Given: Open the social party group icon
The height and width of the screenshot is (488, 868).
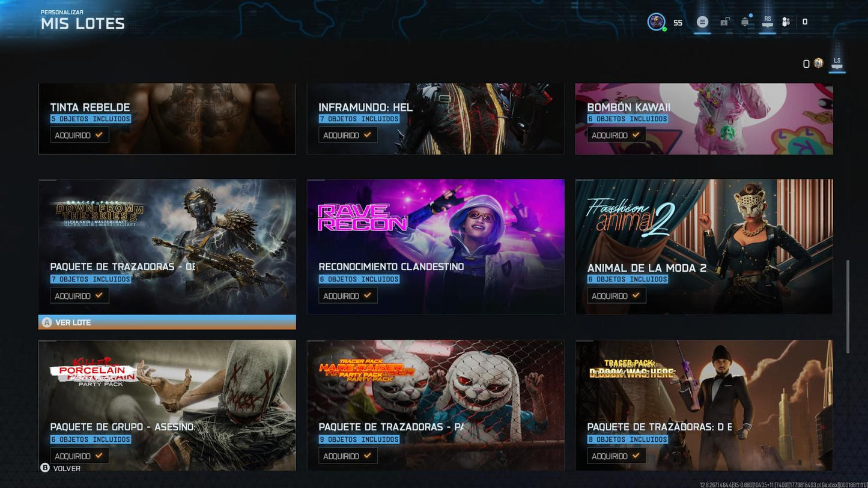Looking at the screenshot, I should tap(786, 22).
